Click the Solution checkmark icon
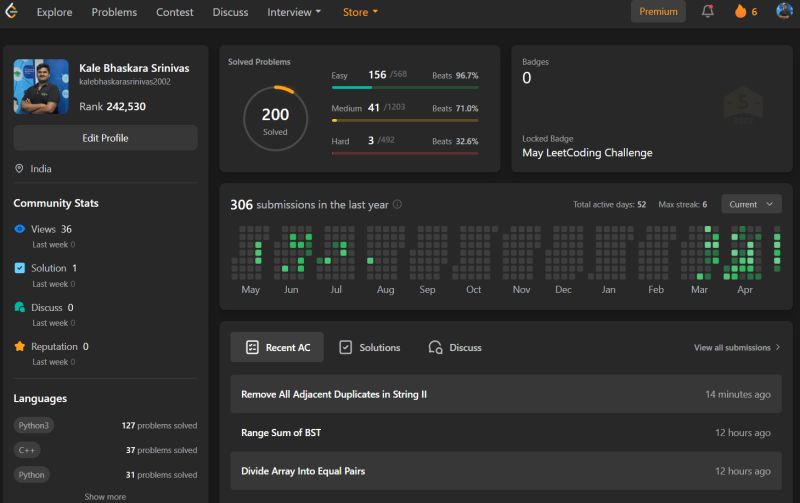Image resolution: width=800 pixels, height=503 pixels. point(19,268)
